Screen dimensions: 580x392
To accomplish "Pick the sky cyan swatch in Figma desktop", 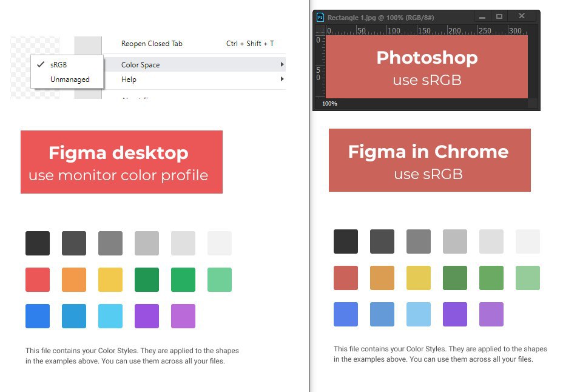I will [x=110, y=316].
